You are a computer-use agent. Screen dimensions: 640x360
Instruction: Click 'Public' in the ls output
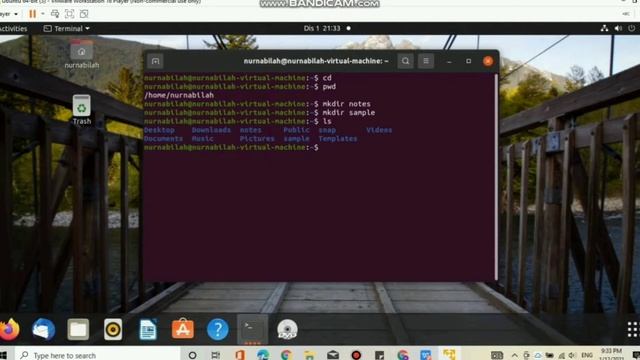[296, 130]
